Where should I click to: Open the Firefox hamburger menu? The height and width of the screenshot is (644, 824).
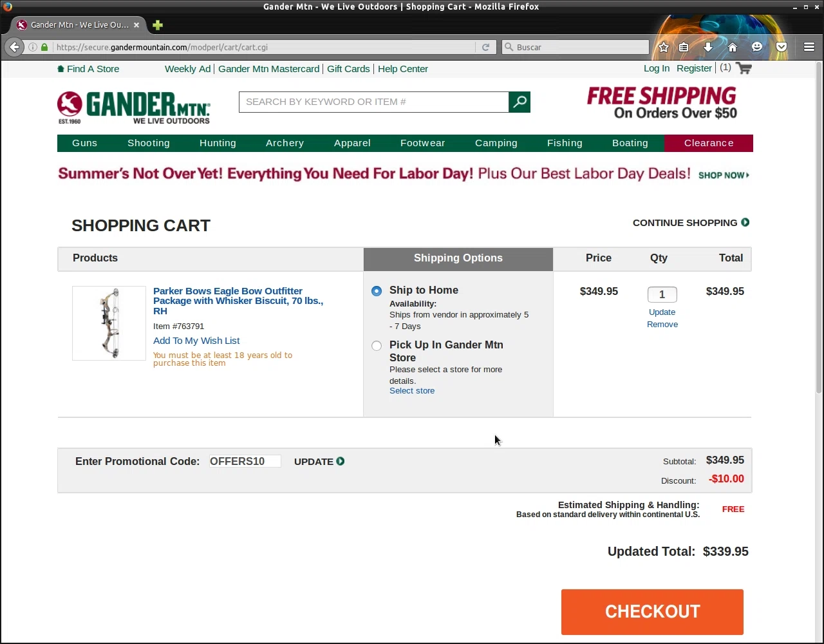point(809,47)
